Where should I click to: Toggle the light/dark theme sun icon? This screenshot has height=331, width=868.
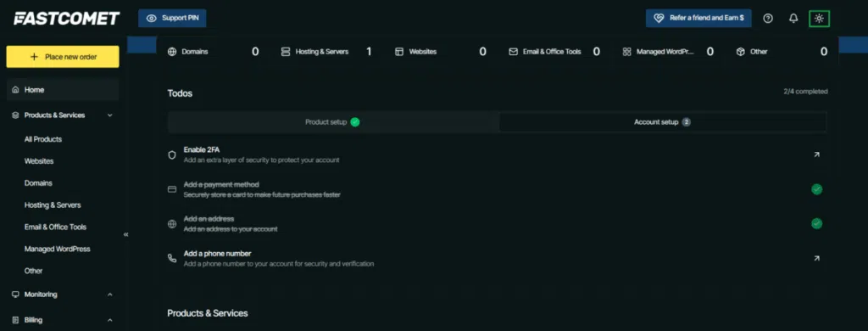point(819,19)
